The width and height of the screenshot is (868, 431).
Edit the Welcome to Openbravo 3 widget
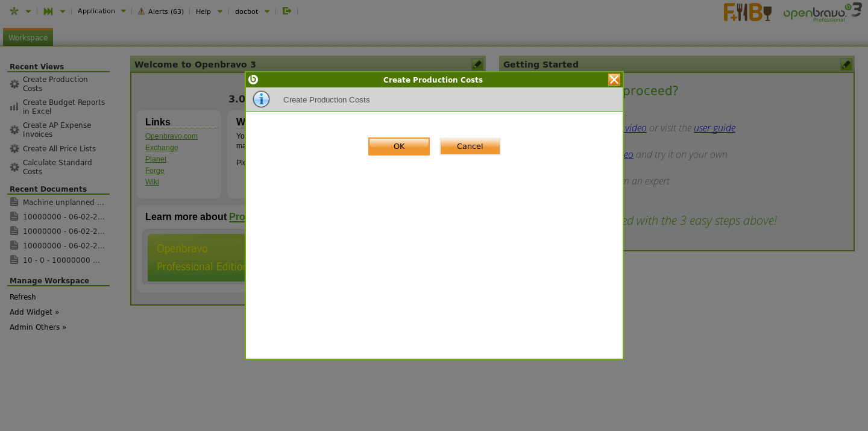[x=477, y=64]
